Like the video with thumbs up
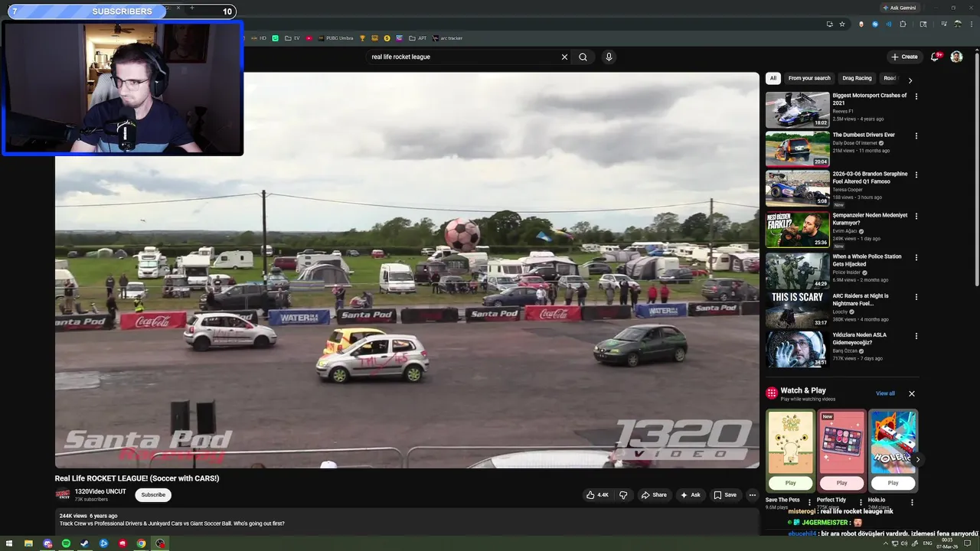980x551 pixels. 597,495
